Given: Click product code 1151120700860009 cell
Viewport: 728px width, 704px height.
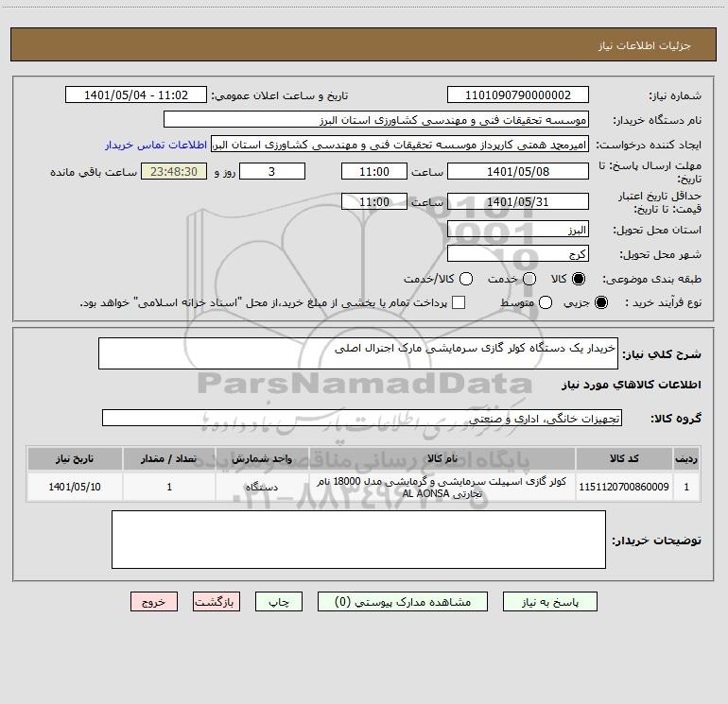Looking at the screenshot, I should [x=624, y=487].
